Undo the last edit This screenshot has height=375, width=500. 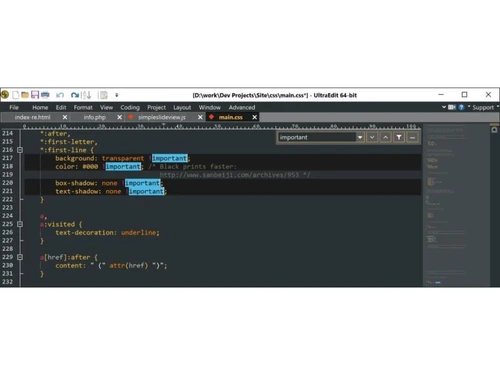[60, 95]
